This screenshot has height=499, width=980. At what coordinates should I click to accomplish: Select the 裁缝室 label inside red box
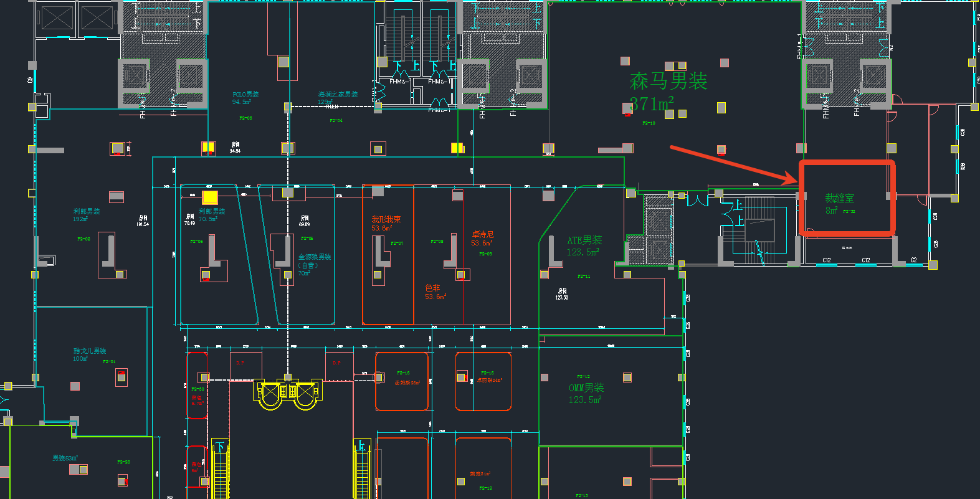click(839, 199)
